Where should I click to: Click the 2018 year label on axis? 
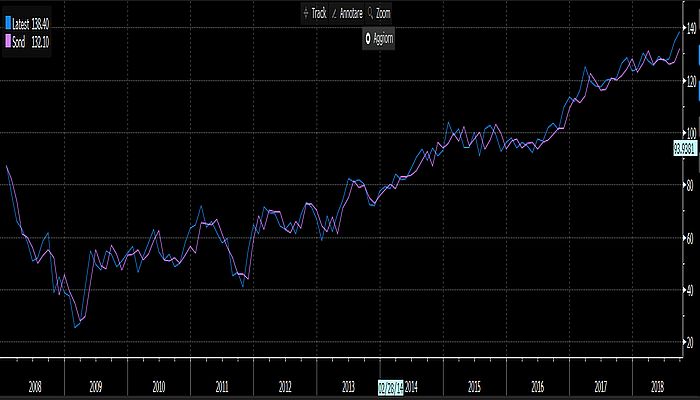click(655, 385)
